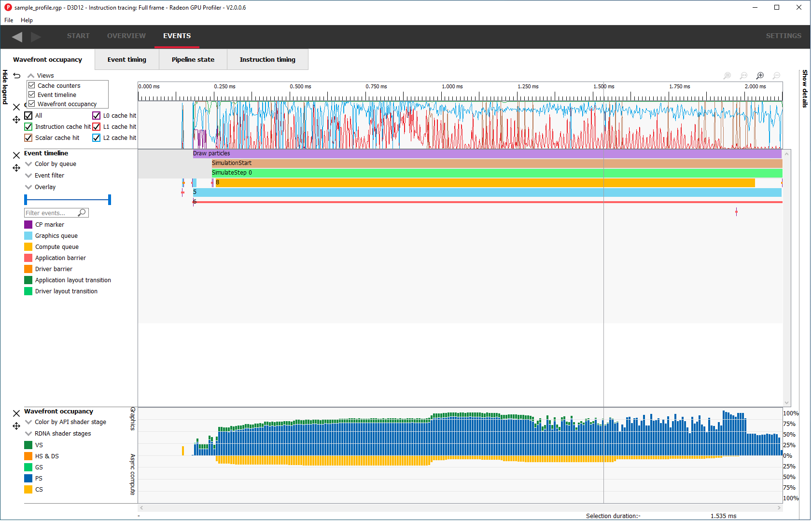
Task: Toggle the L1 cache hit checkbox
Action: point(97,127)
